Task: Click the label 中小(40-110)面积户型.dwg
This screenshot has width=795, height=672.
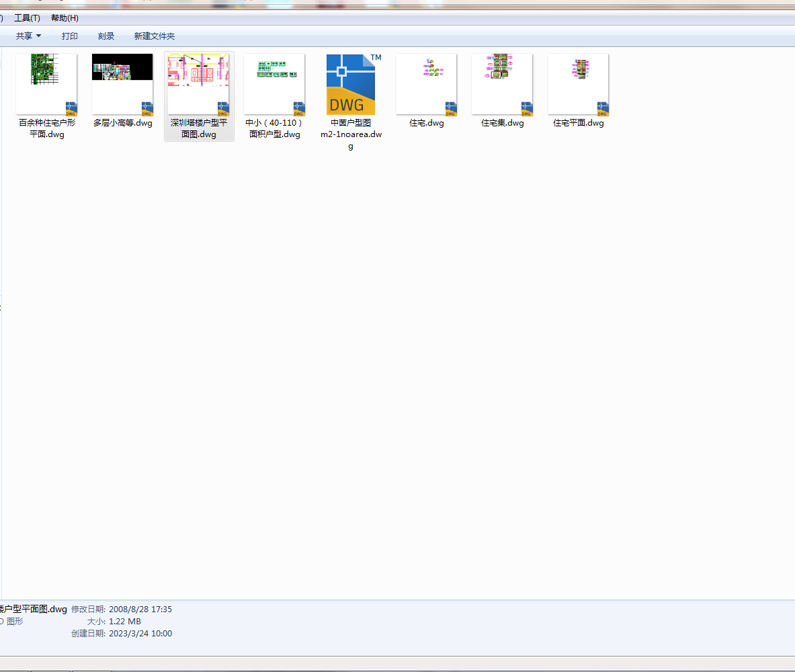Action: [274, 128]
